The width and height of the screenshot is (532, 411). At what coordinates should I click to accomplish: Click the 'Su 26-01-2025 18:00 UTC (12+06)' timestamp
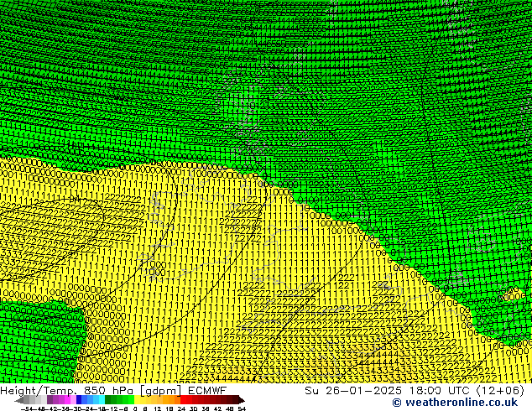[x=415, y=391]
